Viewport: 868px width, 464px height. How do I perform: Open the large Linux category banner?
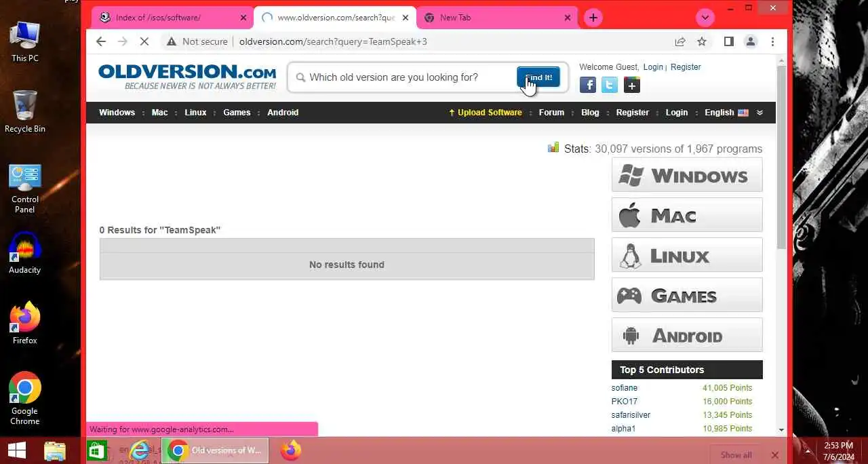(687, 255)
